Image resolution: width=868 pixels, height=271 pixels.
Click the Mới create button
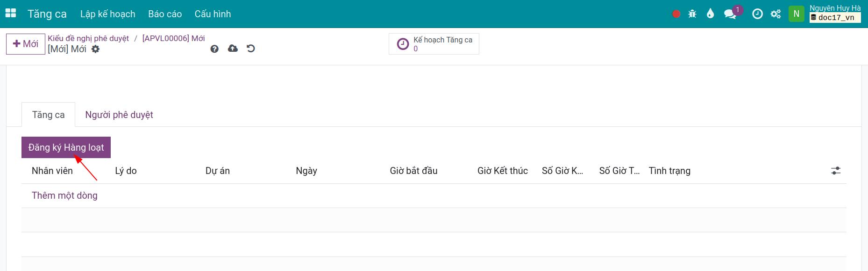tap(26, 44)
